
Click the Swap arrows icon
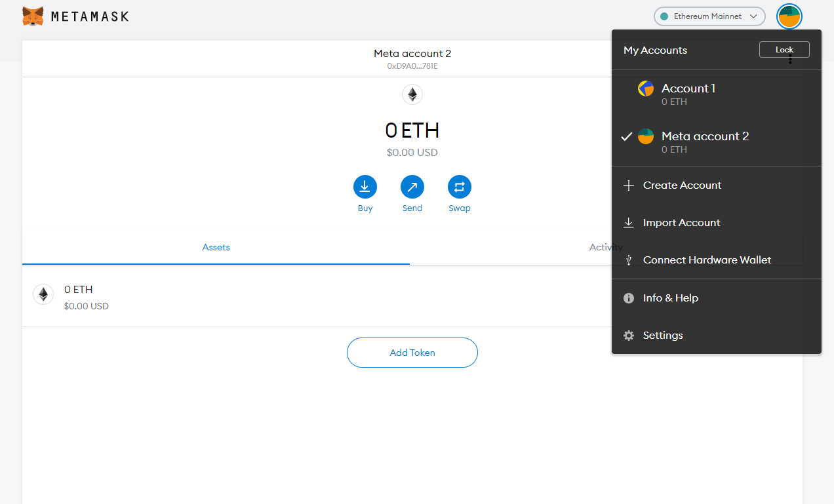[460, 187]
